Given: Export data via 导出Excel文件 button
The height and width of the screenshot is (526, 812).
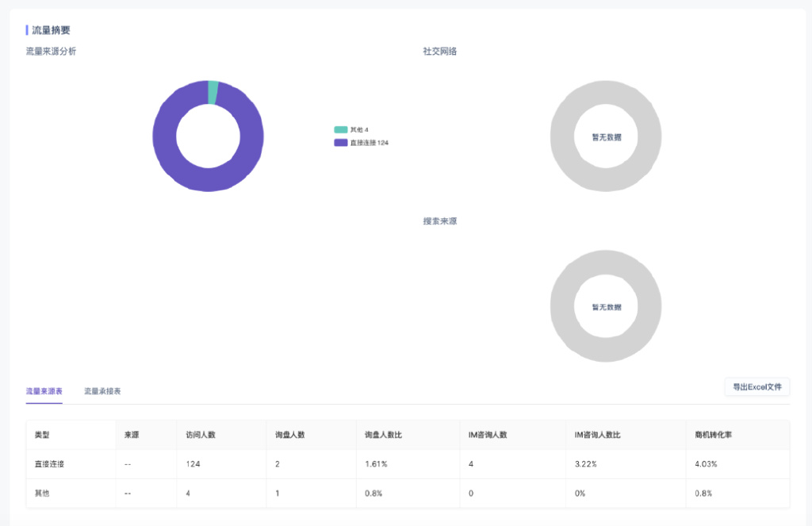Looking at the screenshot, I should point(757,387).
